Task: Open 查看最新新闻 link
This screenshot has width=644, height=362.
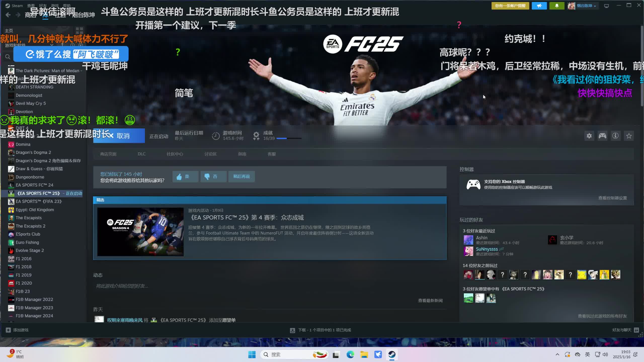Action: point(430,300)
